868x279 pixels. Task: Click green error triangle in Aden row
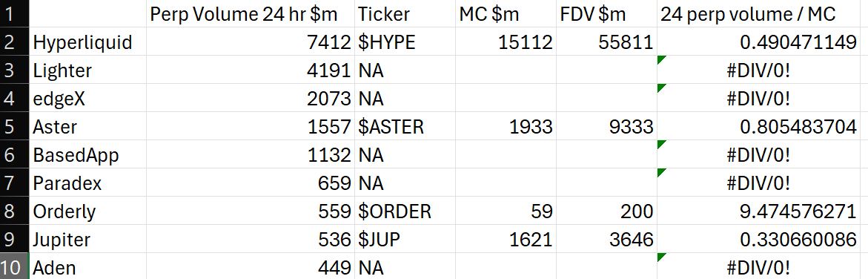[x=660, y=257]
